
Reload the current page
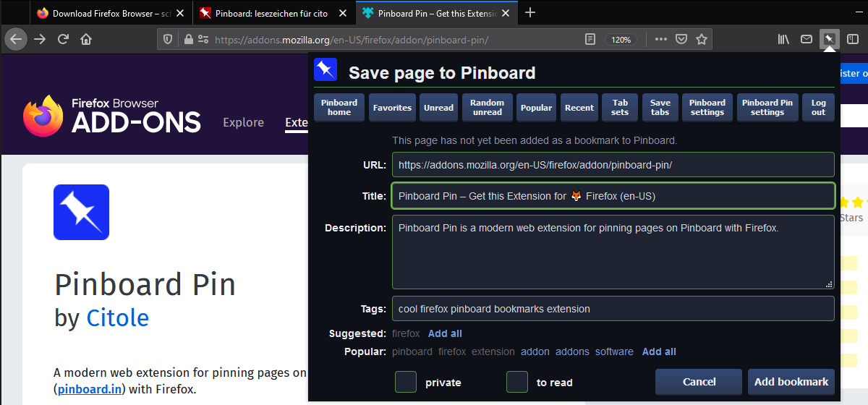point(63,39)
